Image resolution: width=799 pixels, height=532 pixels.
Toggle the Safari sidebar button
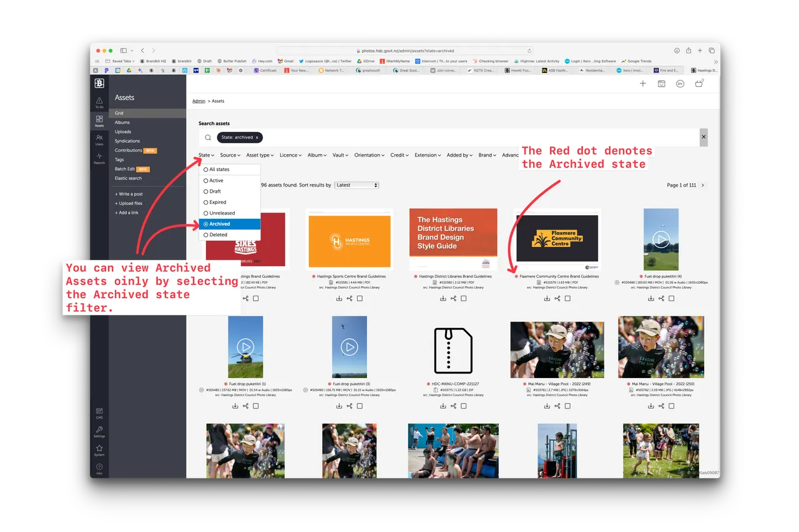click(x=124, y=51)
